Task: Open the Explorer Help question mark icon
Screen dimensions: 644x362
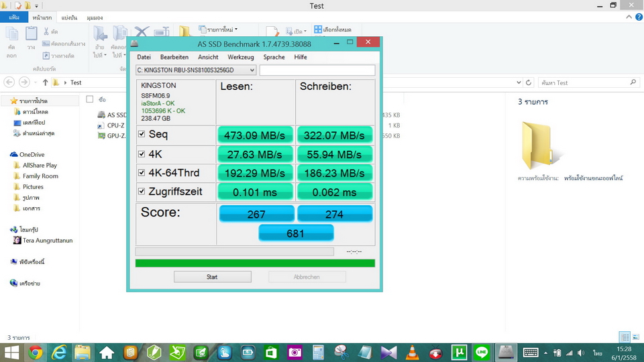Action: pos(639,17)
